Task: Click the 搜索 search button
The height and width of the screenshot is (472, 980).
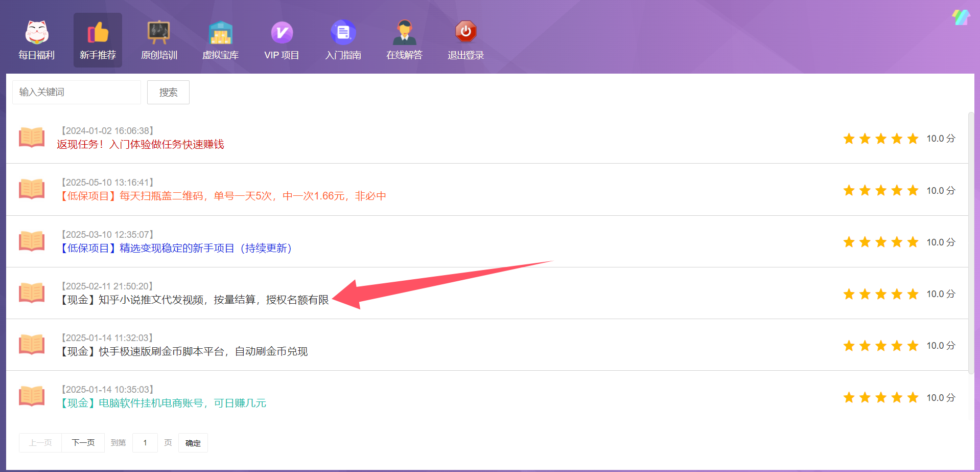Action: point(168,92)
